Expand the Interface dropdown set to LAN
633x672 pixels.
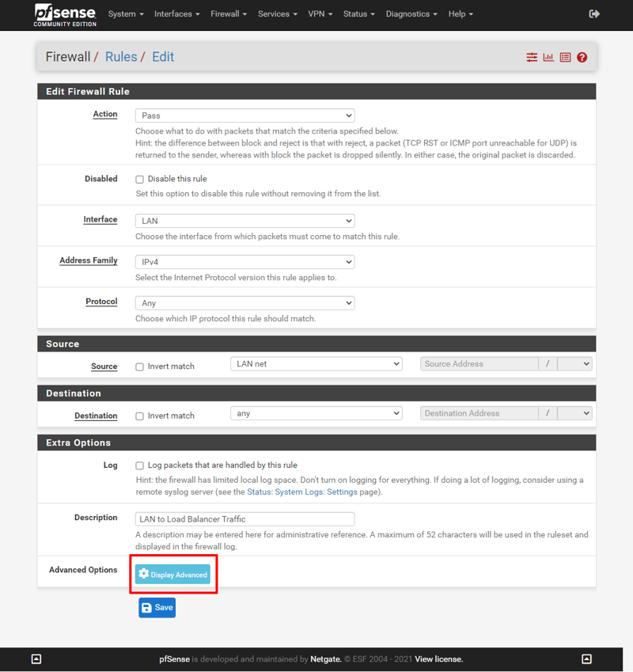click(x=244, y=221)
